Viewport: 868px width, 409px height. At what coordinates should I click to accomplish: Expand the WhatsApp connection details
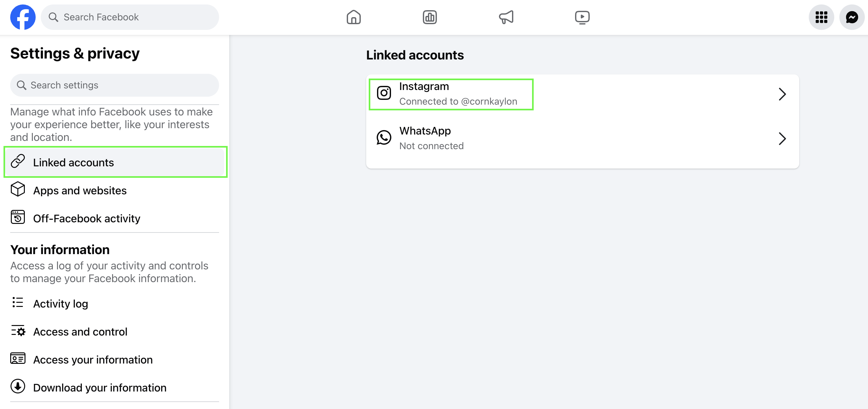(782, 138)
